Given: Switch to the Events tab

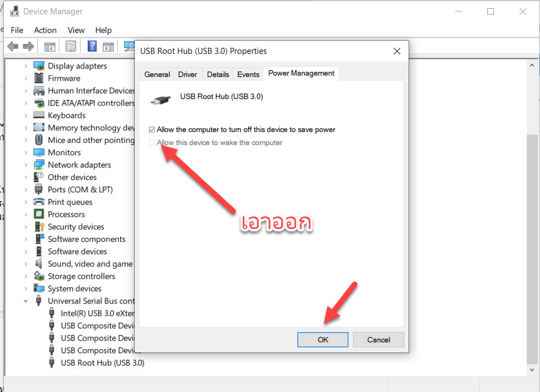Looking at the screenshot, I should (x=249, y=74).
